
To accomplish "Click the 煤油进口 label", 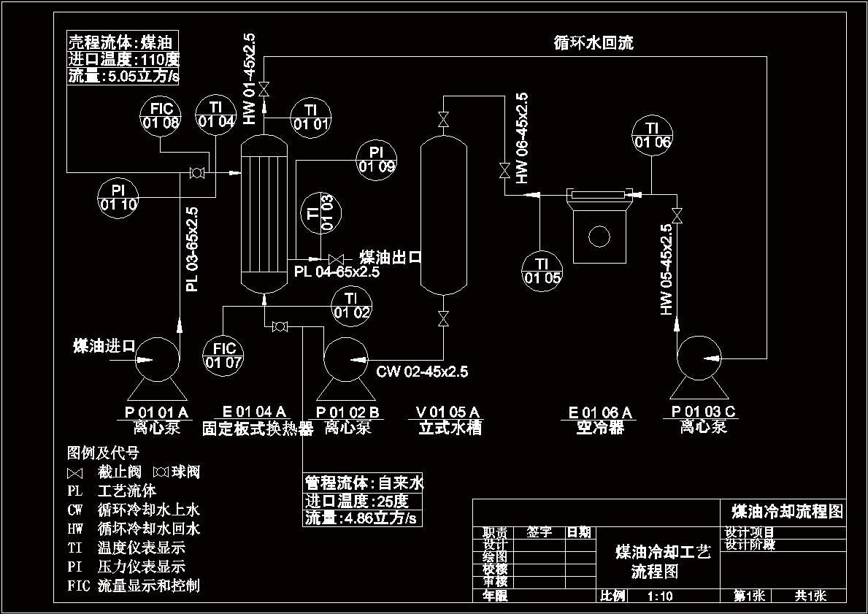I will point(104,346).
